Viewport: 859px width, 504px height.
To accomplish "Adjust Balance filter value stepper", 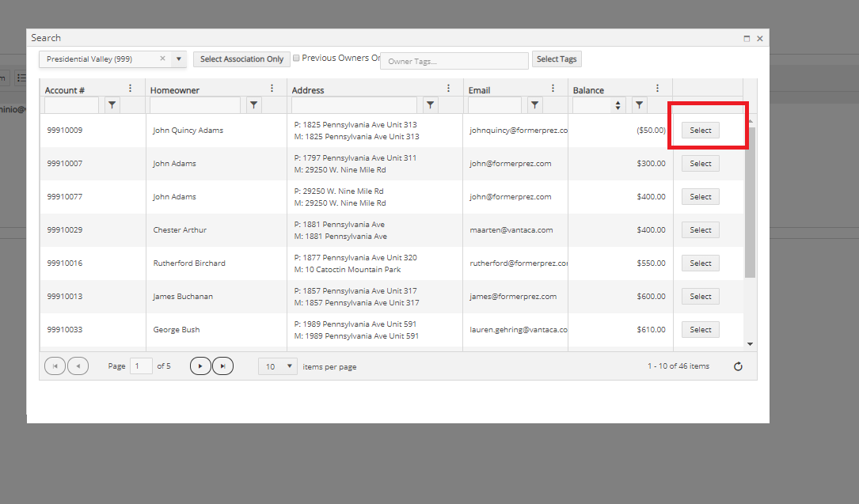I will 618,105.
